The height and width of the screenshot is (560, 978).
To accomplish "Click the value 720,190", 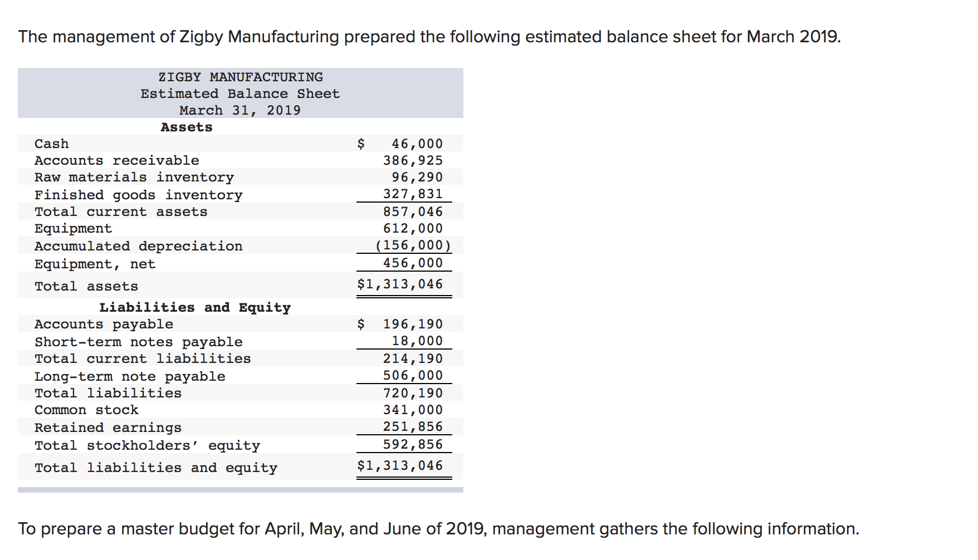I will (413, 393).
